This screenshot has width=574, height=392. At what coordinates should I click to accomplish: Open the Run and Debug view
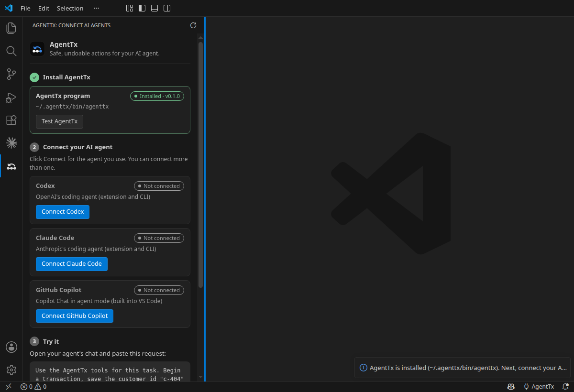11,97
